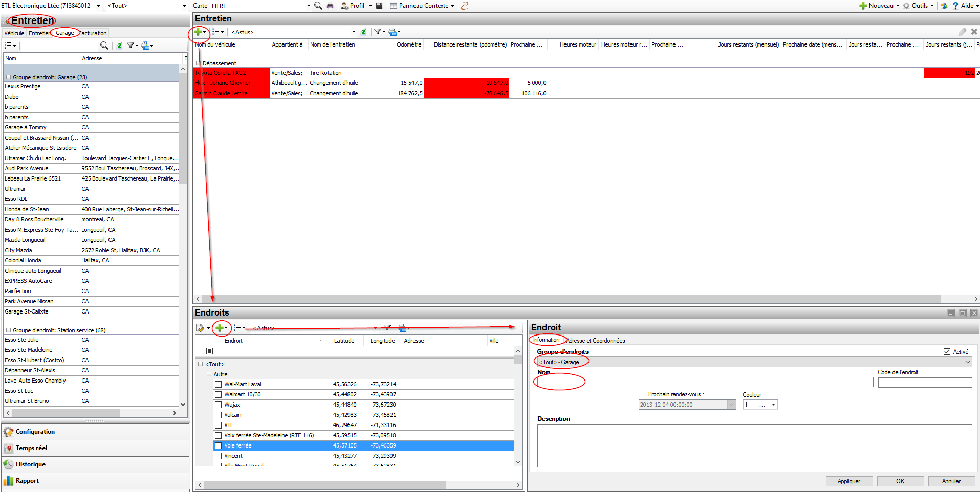Screen dimensions: 980x492
Task: Open the Adresse et Coordonnées tab
Action: click(x=596, y=341)
